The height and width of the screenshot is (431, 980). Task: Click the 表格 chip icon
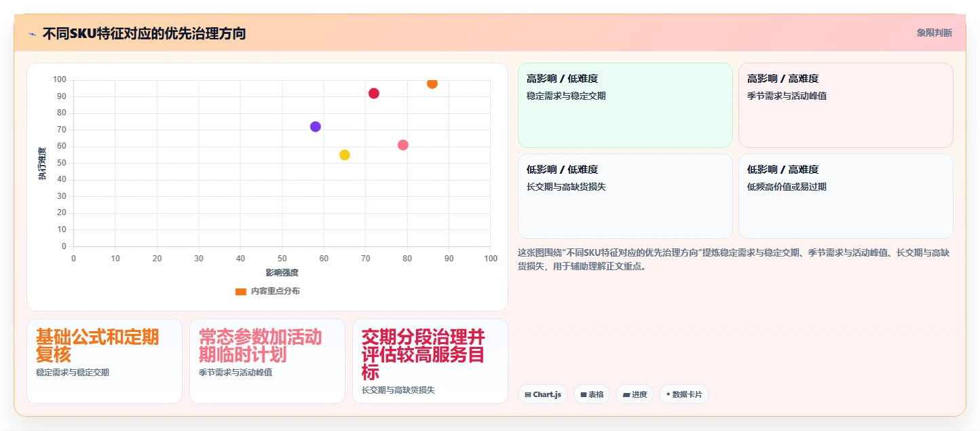(x=584, y=394)
